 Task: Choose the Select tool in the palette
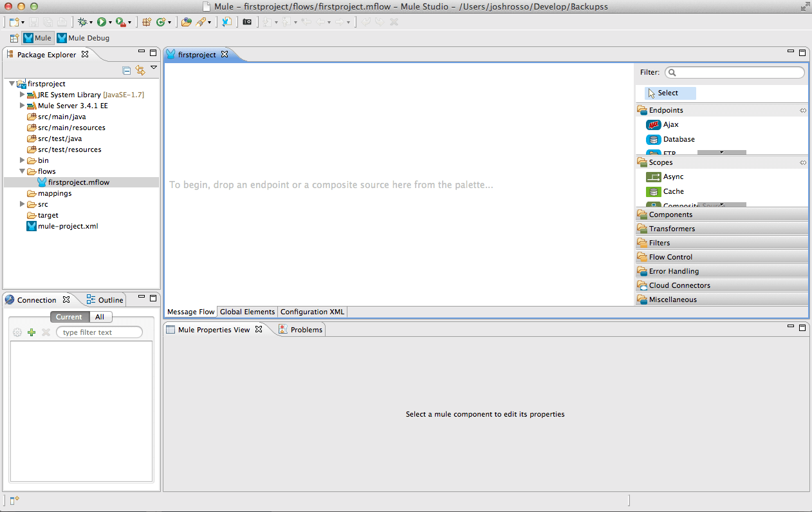[x=667, y=93]
